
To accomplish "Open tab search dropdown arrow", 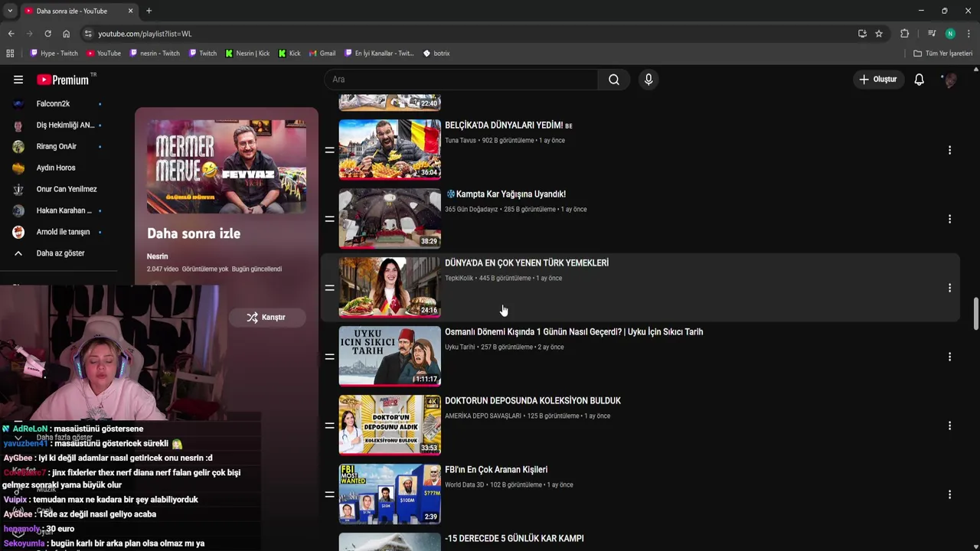I will pos(10,11).
